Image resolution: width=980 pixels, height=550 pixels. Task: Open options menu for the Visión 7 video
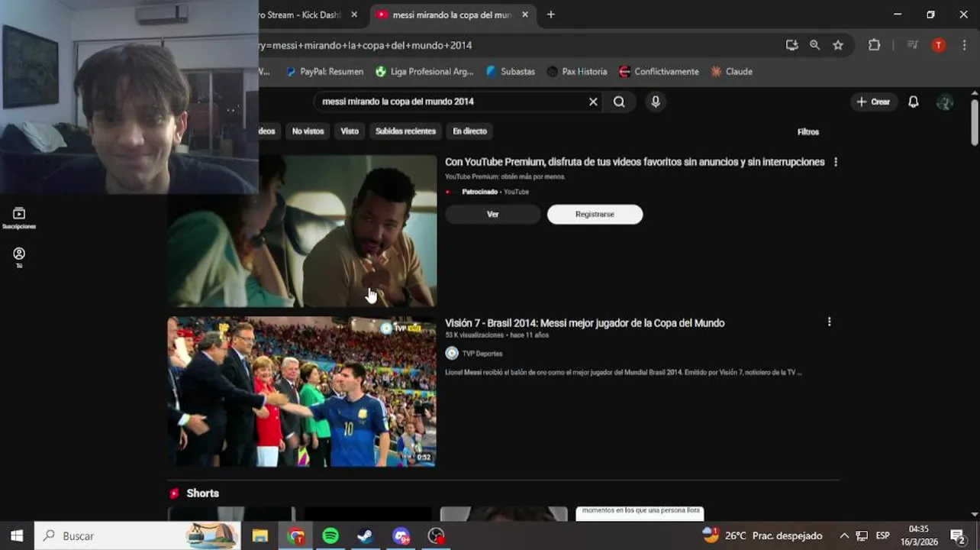pyautogui.click(x=829, y=322)
